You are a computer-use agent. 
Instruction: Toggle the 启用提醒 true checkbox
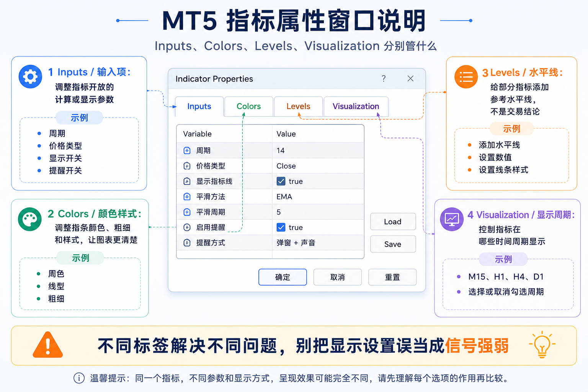[281, 227]
